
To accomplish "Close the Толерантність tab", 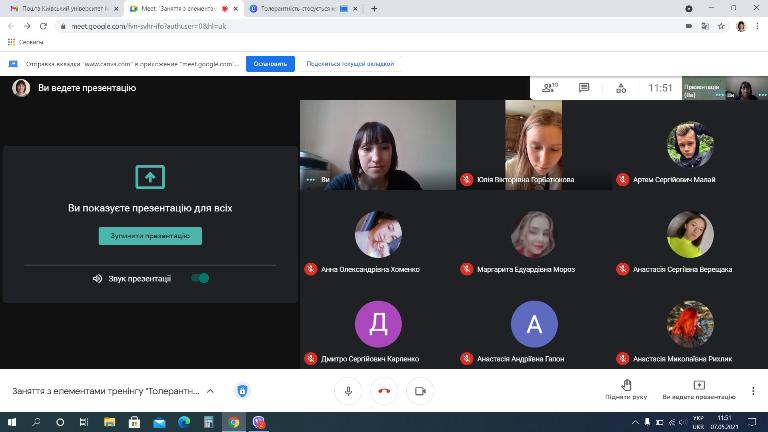I will [356, 9].
